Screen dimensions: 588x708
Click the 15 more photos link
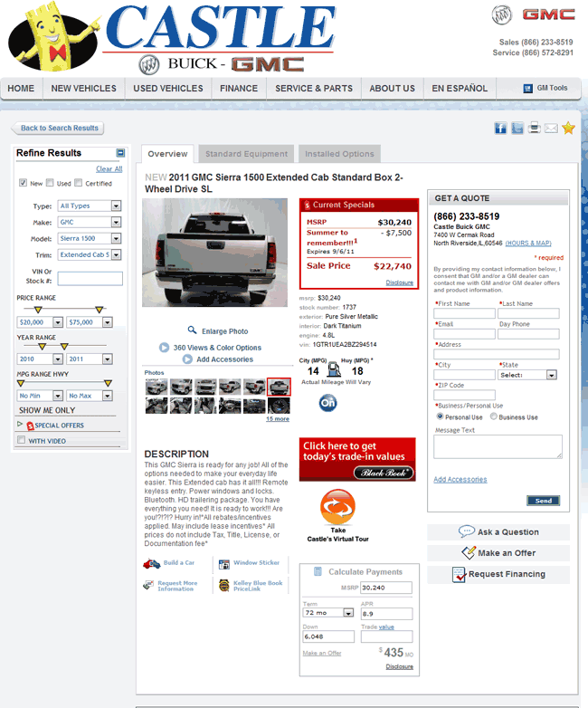pos(278,419)
